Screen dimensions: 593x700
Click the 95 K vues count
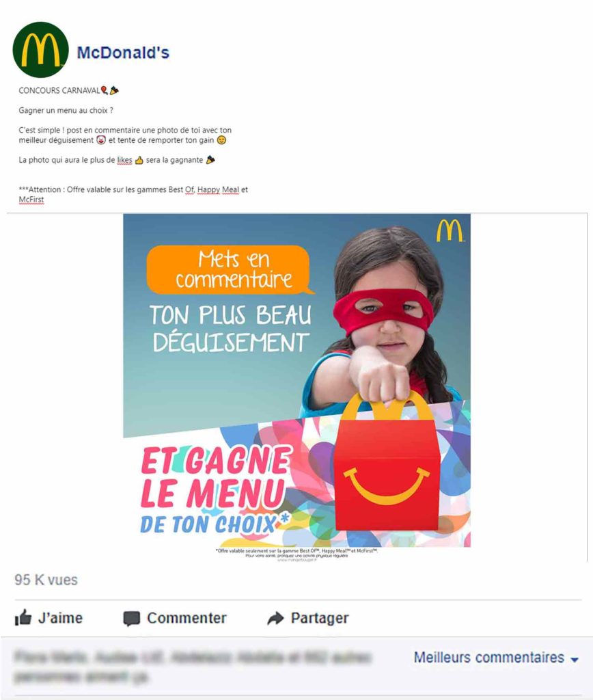[46, 580]
